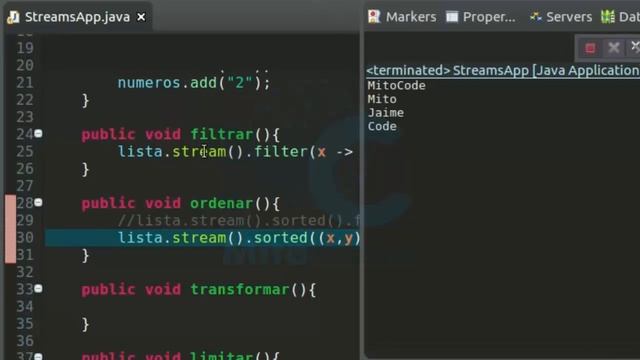Place cursor on 'transformar' method name
Screen dimensions: 640x360
tap(240, 289)
